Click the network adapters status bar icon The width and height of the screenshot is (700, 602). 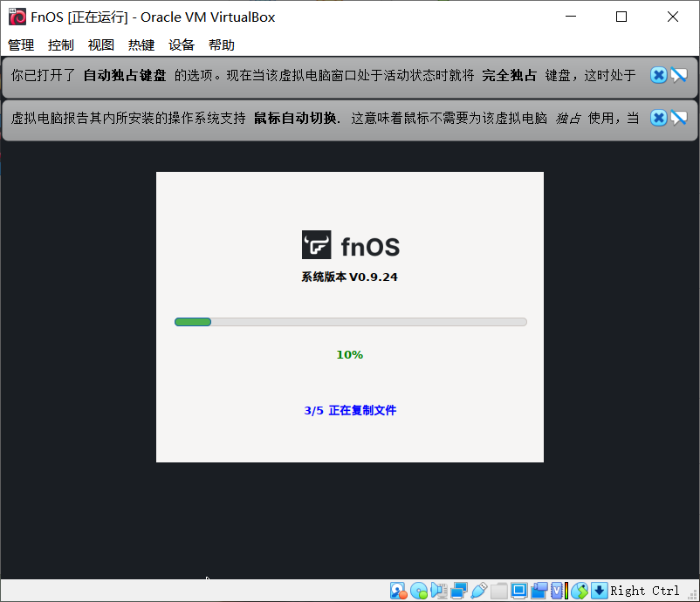point(458,591)
